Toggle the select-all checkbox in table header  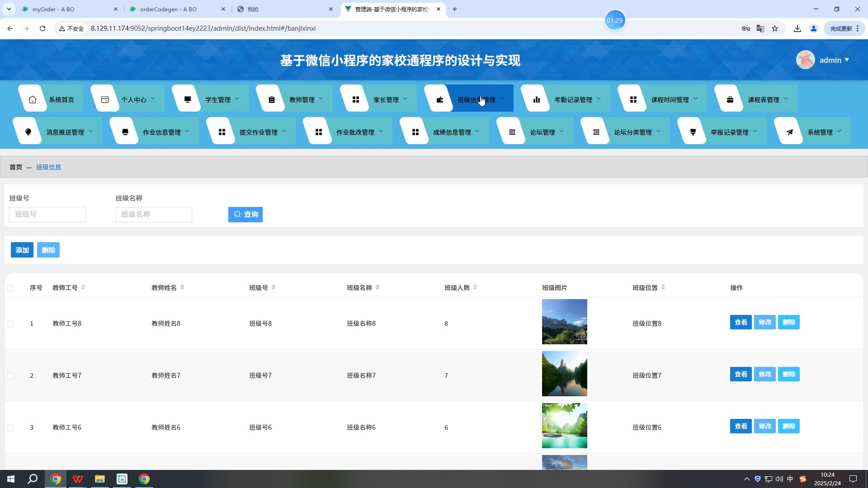[10, 288]
